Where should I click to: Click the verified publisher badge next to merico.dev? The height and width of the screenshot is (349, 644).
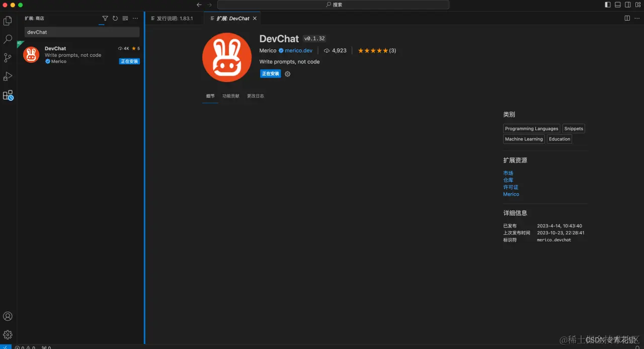point(281,51)
